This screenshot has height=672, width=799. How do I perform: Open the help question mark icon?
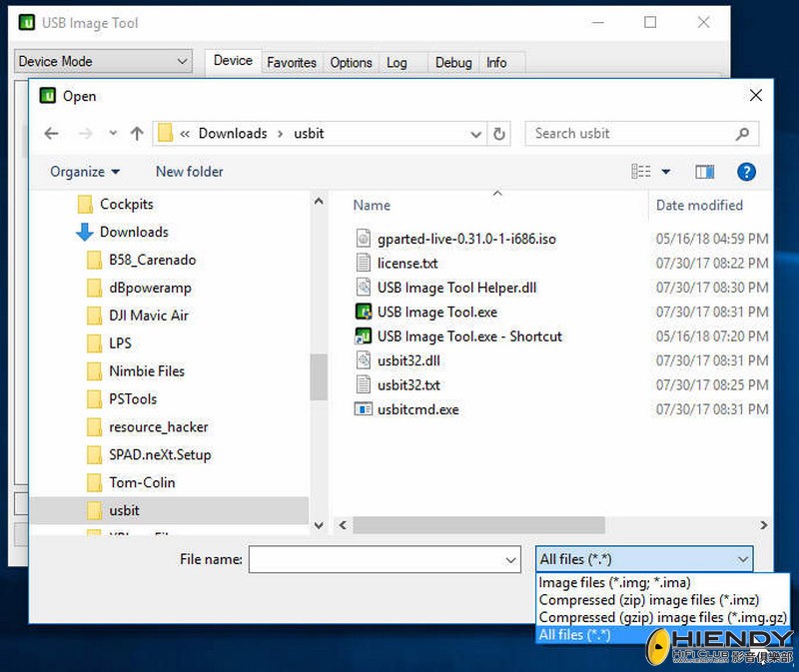coord(746,172)
